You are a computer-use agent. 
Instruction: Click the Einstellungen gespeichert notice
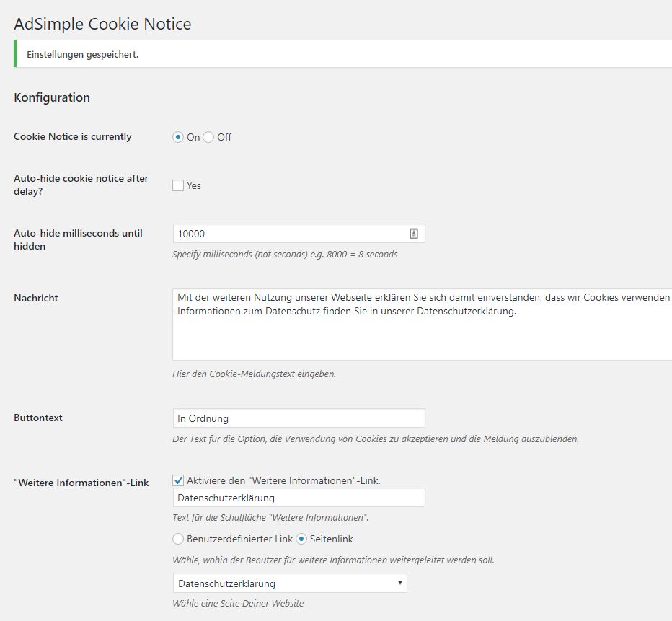(x=82, y=54)
